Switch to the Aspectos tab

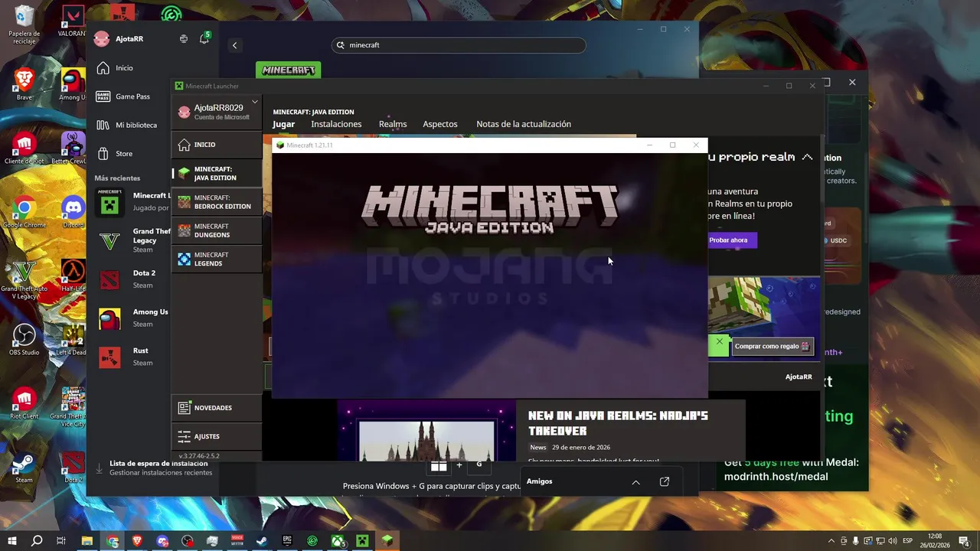[440, 124]
